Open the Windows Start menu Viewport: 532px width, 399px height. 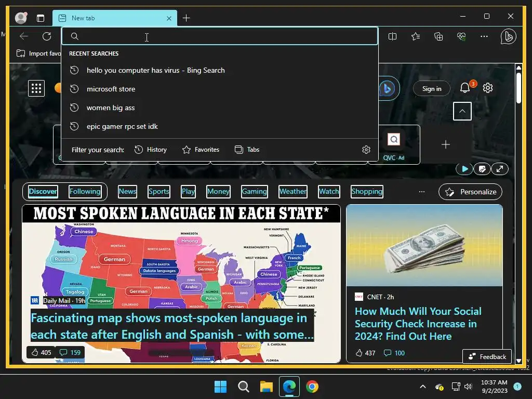click(220, 387)
